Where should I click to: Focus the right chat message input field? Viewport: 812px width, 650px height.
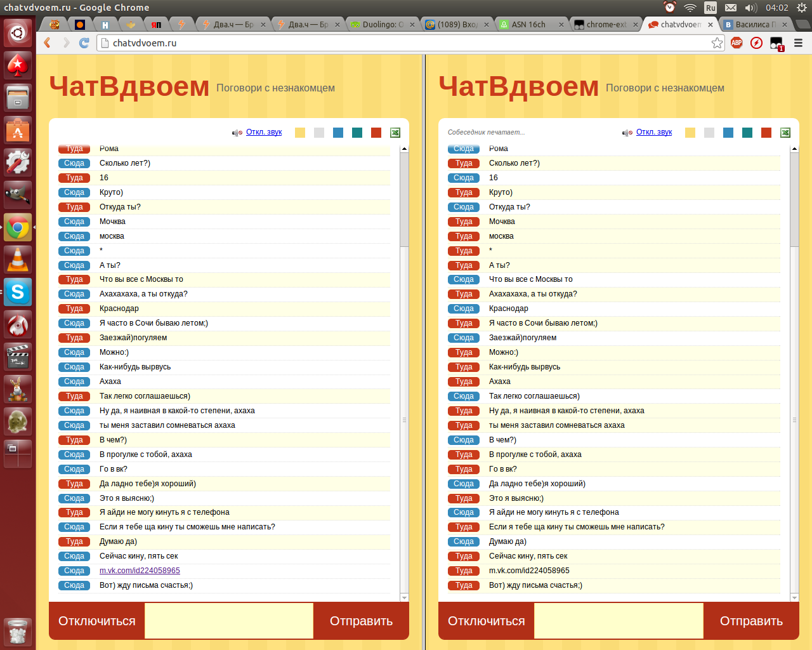(619, 621)
